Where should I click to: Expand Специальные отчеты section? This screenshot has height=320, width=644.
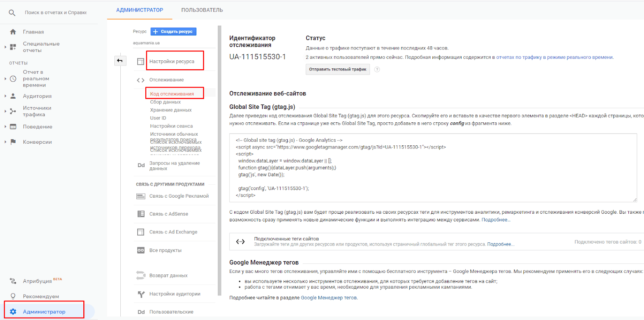pyautogui.click(x=5, y=47)
